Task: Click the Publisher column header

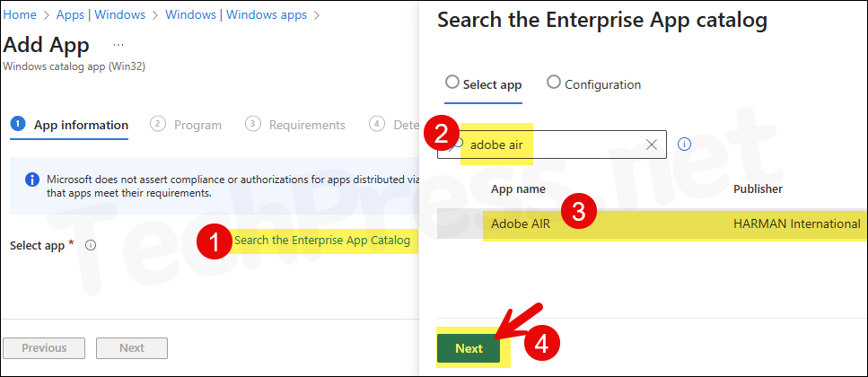Action: coord(758,189)
